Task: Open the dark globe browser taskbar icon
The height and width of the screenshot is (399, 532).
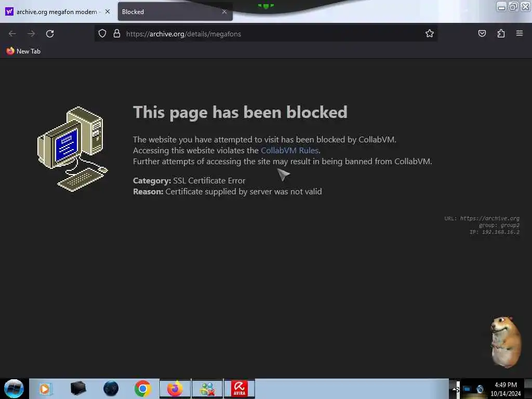Action: click(111, 389)
